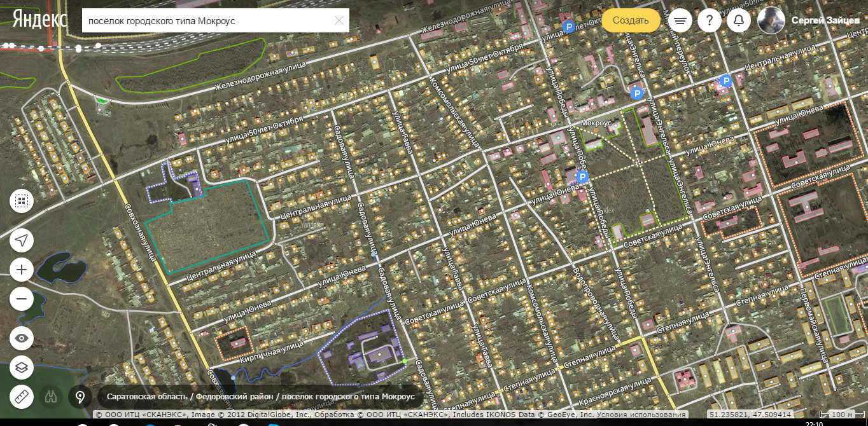
Task: Click the Мокроус settlement label
Action: click(596, 123)
